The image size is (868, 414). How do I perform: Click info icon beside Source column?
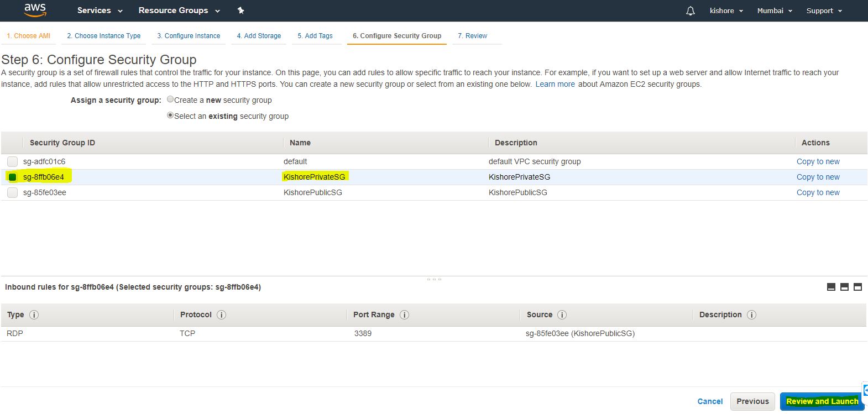[562, 315]
